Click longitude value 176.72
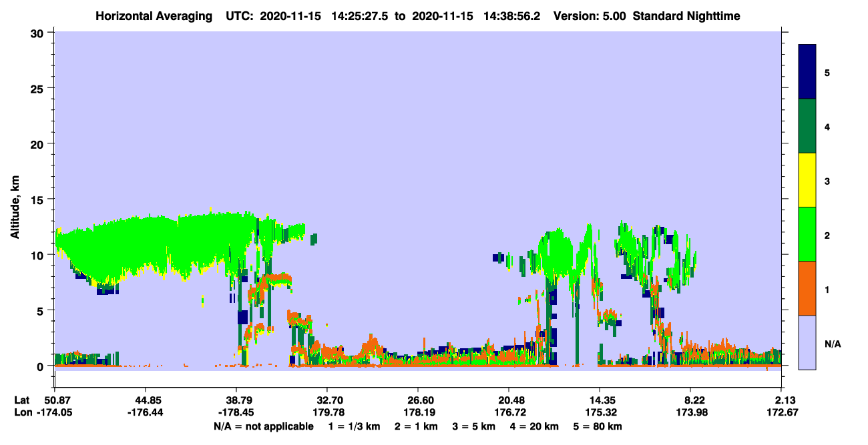The image size is (868, 445). pyautogui.click(x=509, y=412)
